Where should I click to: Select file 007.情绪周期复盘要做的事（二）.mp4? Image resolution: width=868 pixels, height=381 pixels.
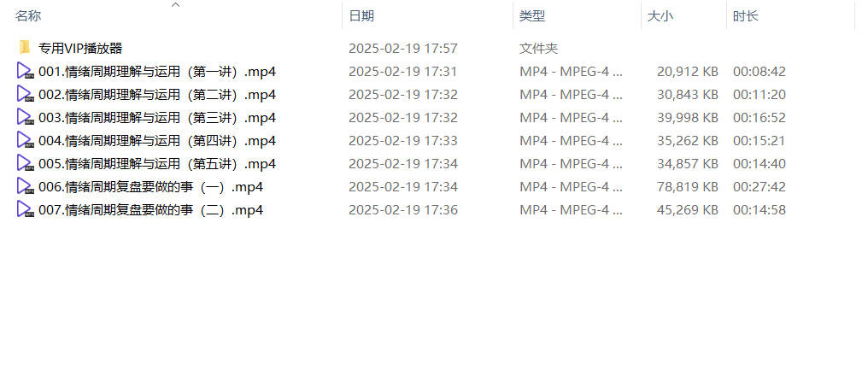[150, 210]
